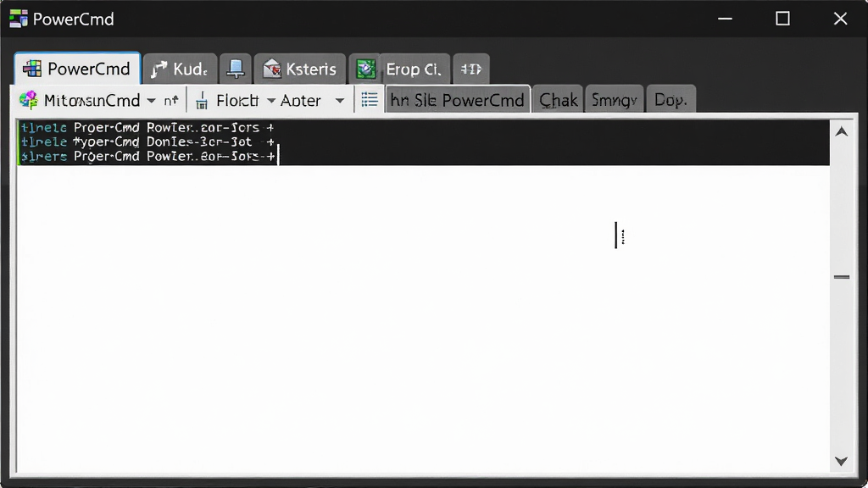Switch to the Chak tab
The image size is (868, 488).
coord(558,100)
